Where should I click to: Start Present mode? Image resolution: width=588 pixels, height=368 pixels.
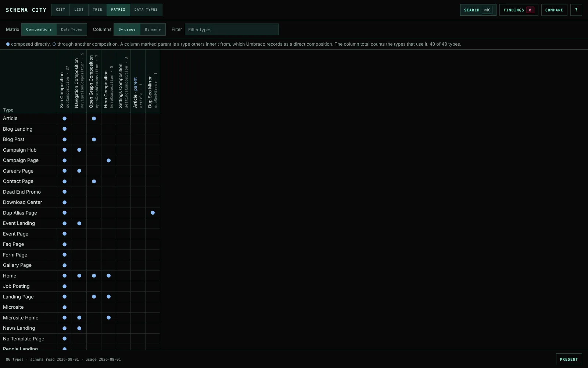569,359
